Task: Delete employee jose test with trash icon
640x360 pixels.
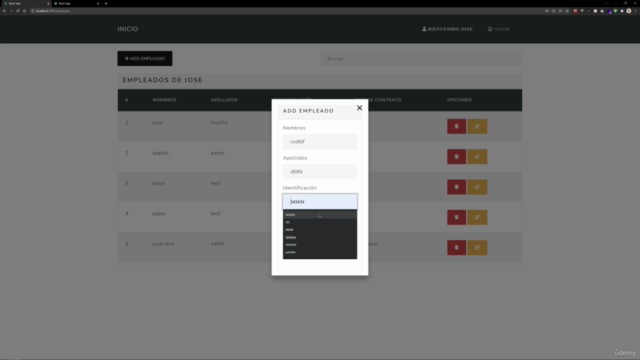Action: (456, 247)
